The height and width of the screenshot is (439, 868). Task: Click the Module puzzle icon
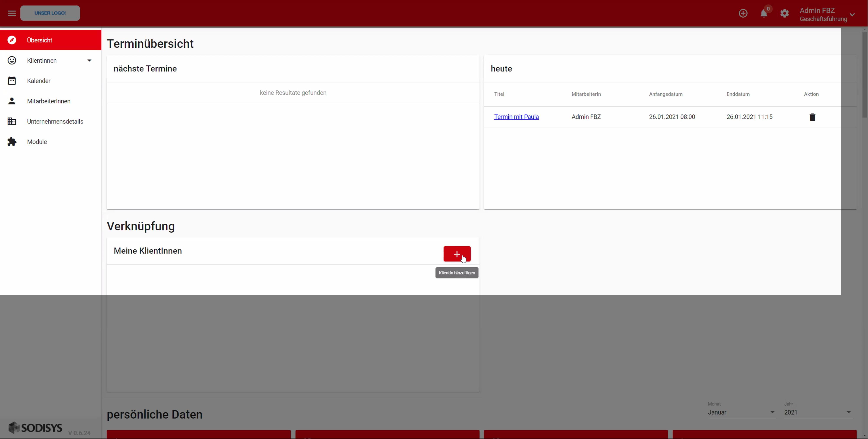tap(12, 142)
